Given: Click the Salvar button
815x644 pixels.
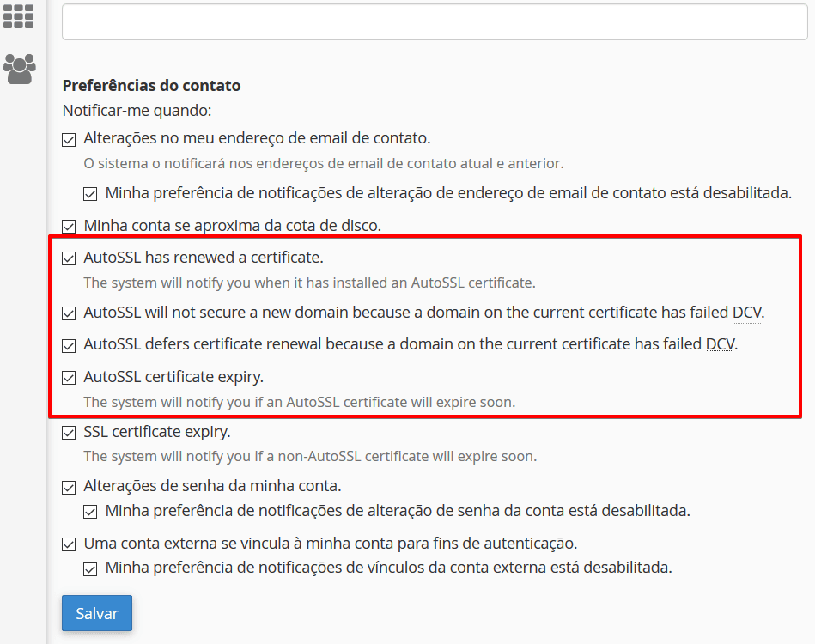Looking at the screenshot, I should [96, 613].
